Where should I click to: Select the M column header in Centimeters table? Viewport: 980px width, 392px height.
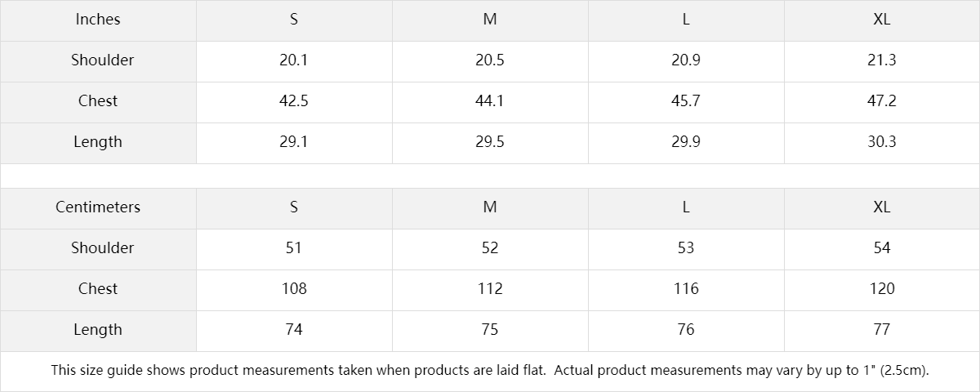pos(490,207)
